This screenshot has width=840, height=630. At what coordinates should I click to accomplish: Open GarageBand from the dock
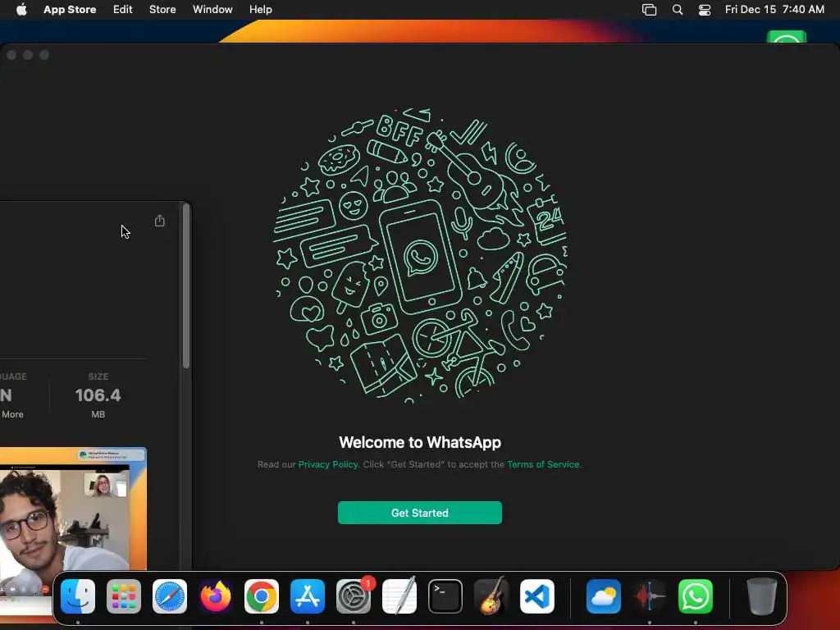(491, 596)
